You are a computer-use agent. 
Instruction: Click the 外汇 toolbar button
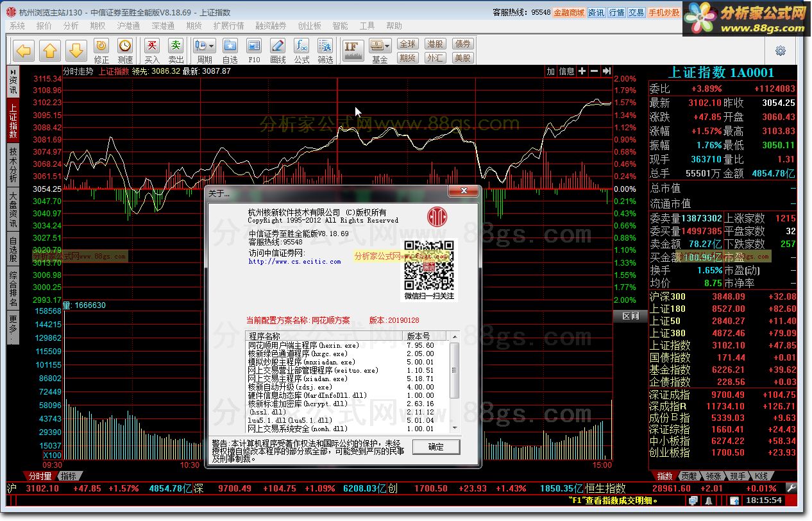(435, 57)
